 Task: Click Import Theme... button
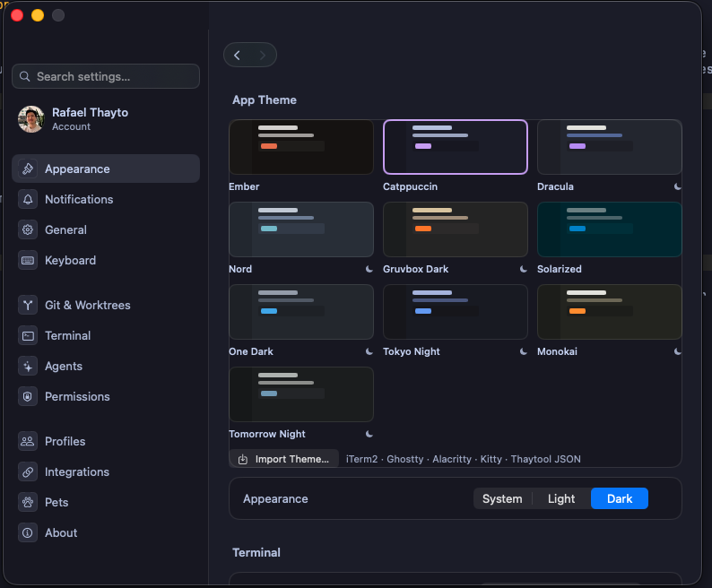pos(283,459)
